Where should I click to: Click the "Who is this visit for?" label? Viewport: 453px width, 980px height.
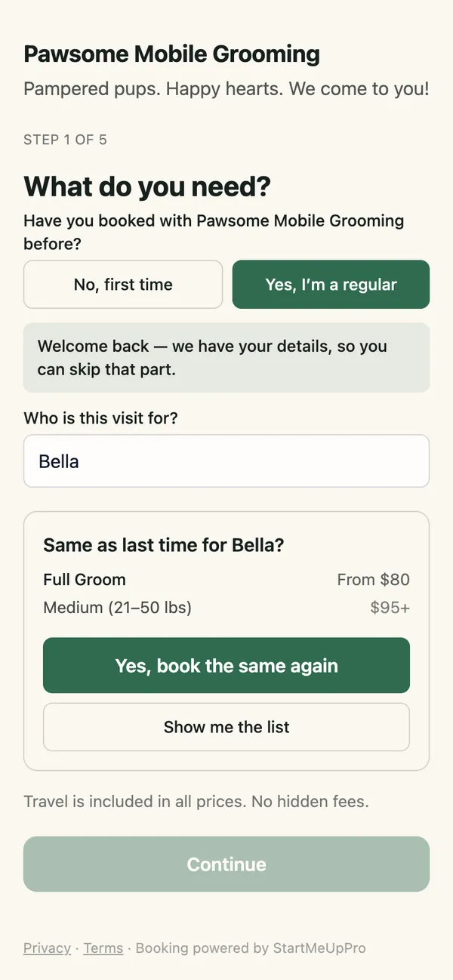(x=100, y=418)
